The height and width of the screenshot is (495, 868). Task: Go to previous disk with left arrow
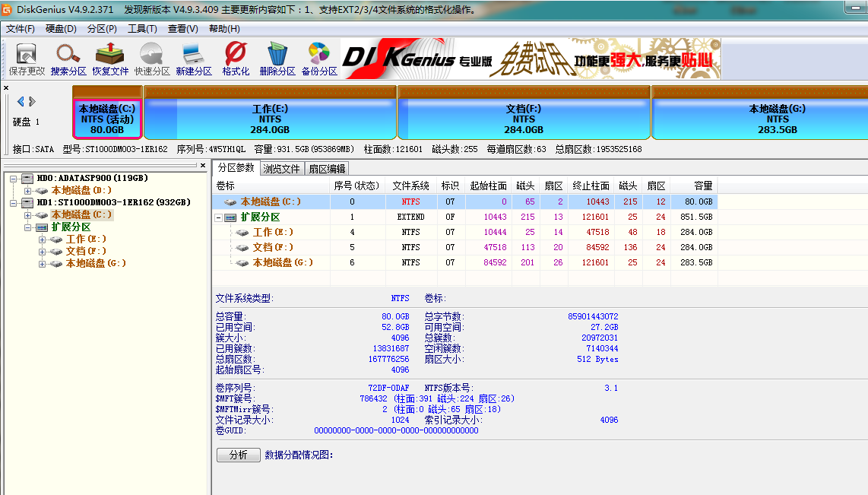(21, 101)
